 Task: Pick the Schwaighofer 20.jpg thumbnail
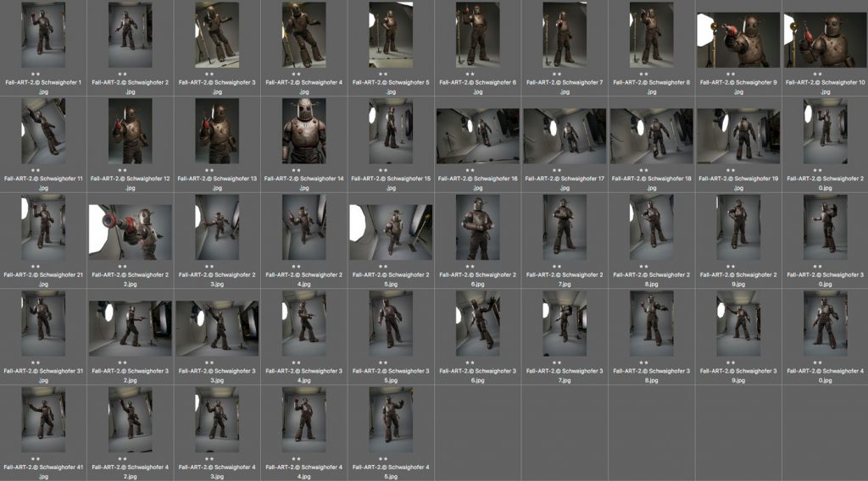click(825, 131)
